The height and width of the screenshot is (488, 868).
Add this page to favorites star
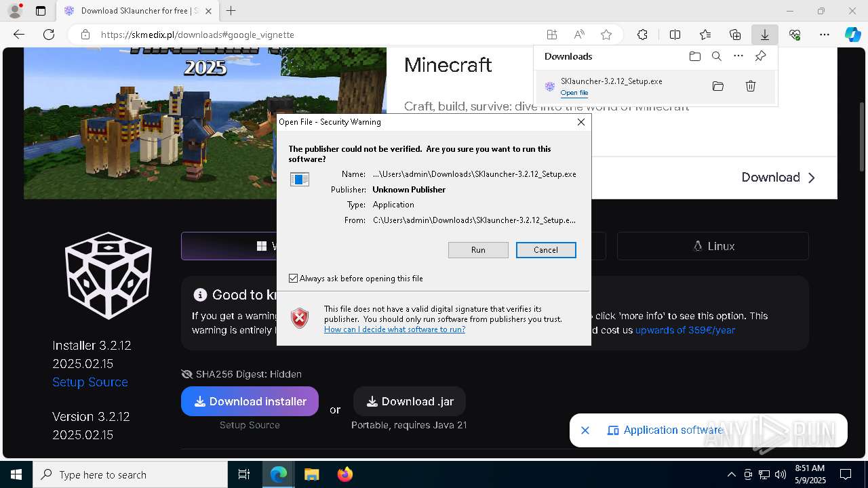[x=606, y=35]
